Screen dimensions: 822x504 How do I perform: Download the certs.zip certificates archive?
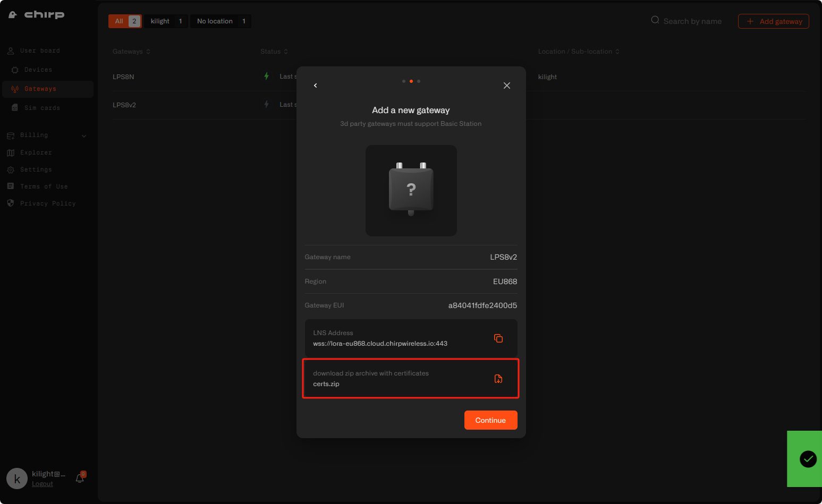[498, 379]
